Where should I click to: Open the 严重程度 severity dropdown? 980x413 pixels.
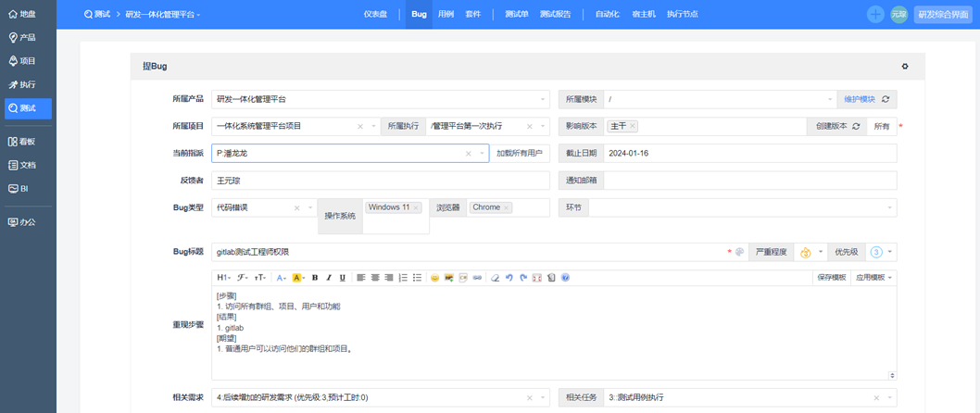(810, 253)
